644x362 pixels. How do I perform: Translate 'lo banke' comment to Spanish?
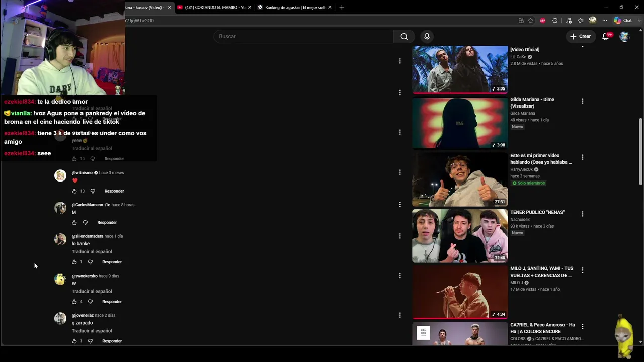point(92,252)
